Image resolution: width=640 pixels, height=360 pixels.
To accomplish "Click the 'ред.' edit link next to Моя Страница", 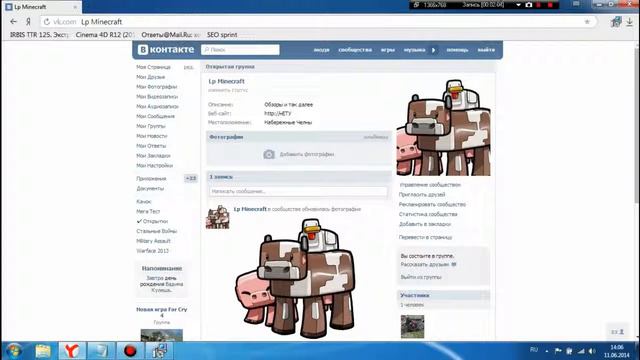I will tap(188, 67).
